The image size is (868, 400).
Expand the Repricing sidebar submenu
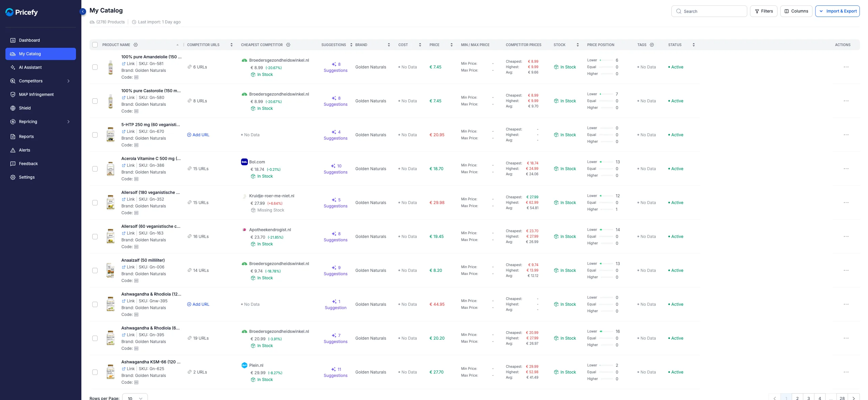68,122
